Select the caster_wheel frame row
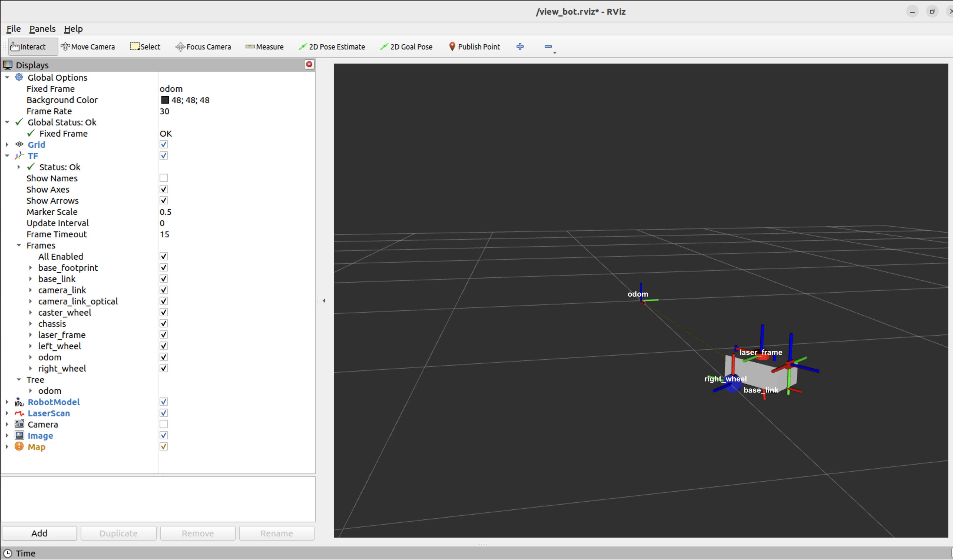The image size is (953, 560). click(x=64, y=312)
